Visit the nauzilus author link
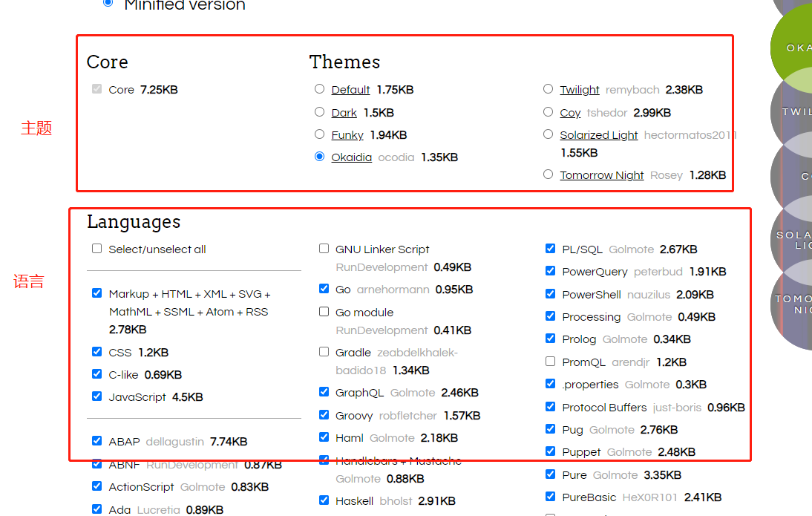Screen dimensions: 812x516 (x=649, y=294)
